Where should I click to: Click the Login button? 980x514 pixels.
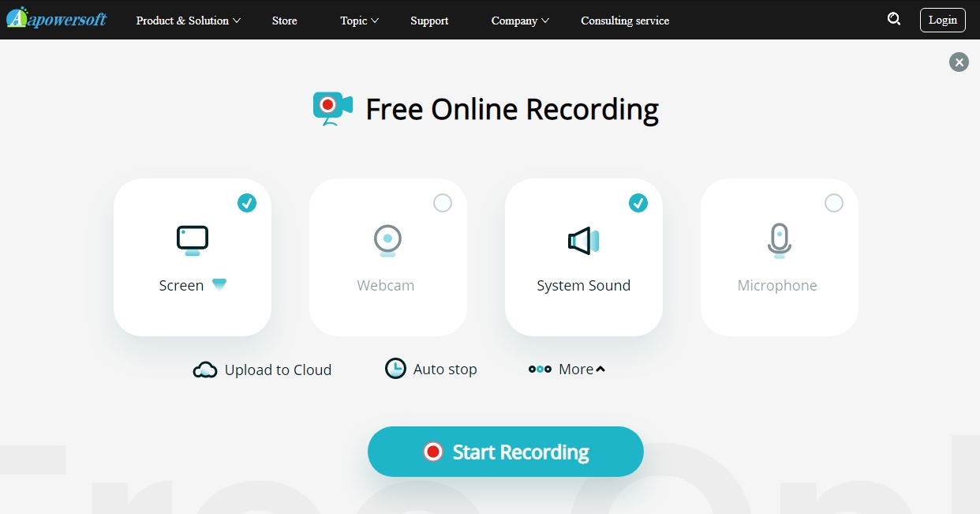942,20
